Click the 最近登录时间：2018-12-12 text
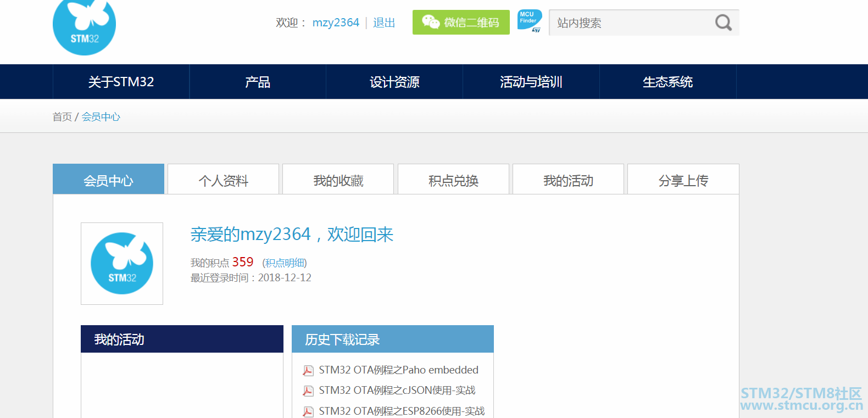The height and width of the screenshot is (418, 868). coord(251,278)
